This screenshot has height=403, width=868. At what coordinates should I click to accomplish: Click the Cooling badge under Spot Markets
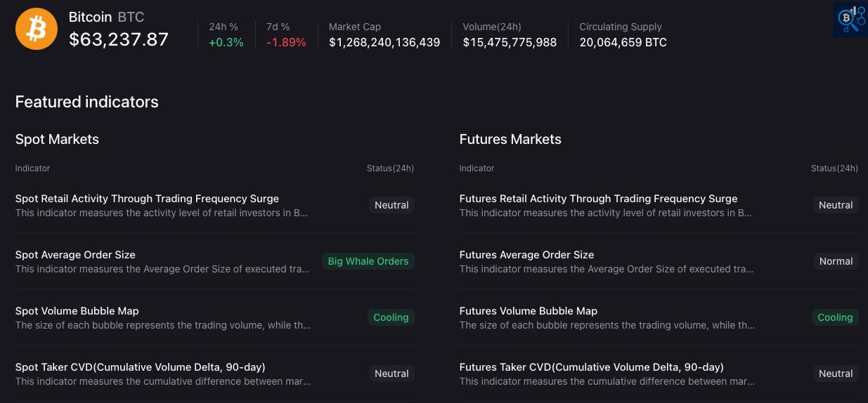tap(391, 317)
